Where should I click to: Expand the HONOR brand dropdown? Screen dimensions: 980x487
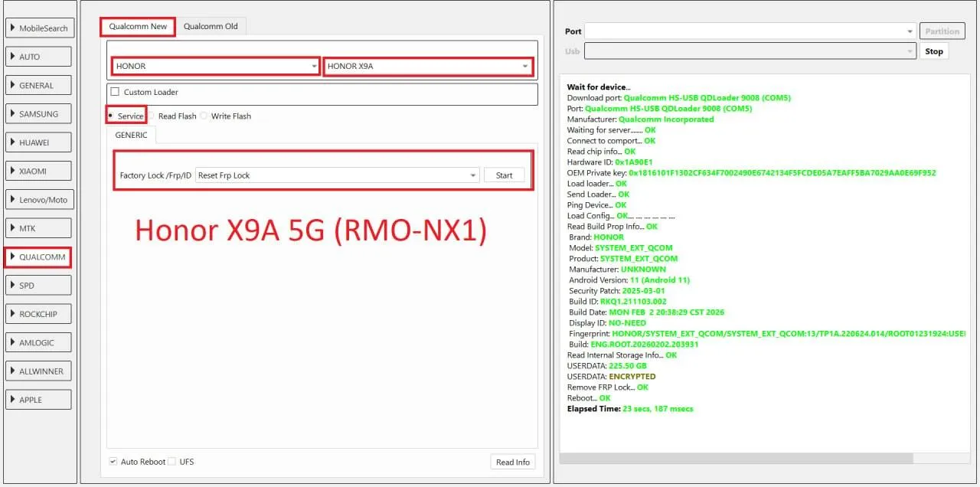[x=217, y=67]
